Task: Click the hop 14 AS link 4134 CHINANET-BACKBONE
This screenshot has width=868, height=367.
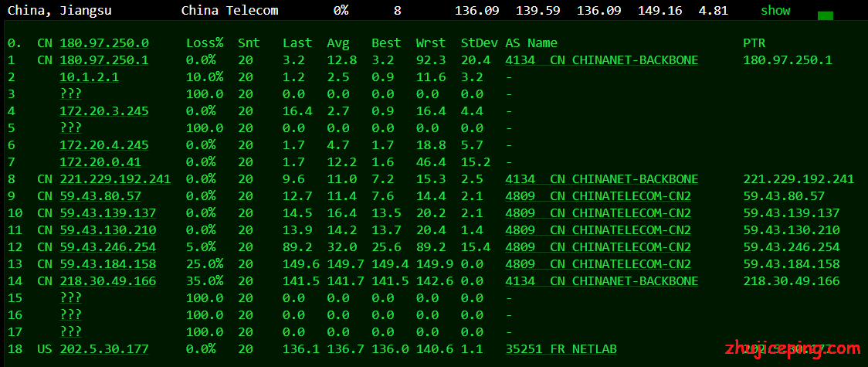Action: point(602,281)
